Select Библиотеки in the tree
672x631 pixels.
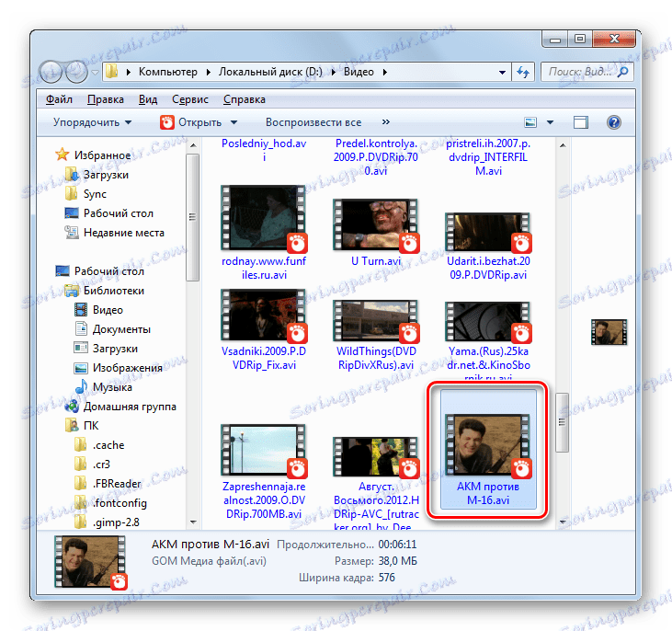pyautogui.click(x=105, y=291)
